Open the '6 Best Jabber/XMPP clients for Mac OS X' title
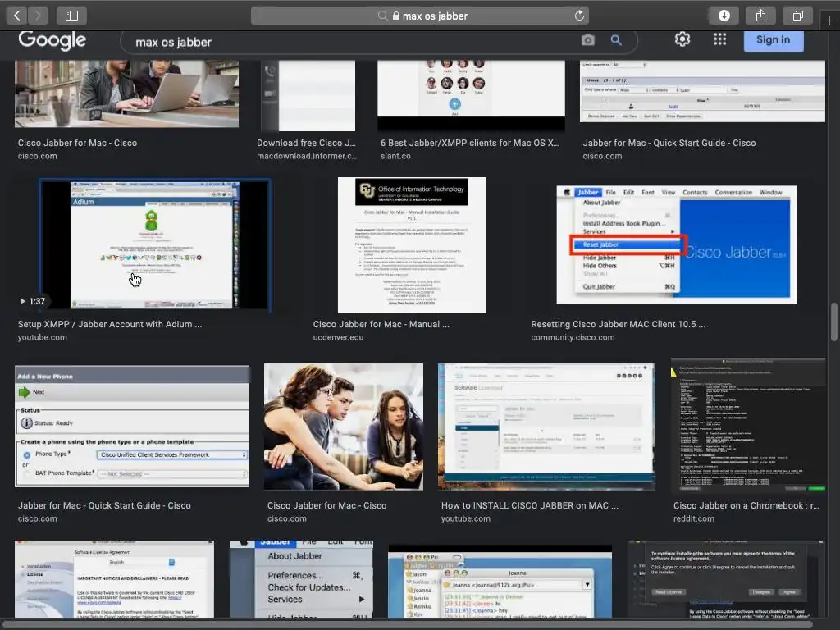The image size is (840, 630). [470, 143]
